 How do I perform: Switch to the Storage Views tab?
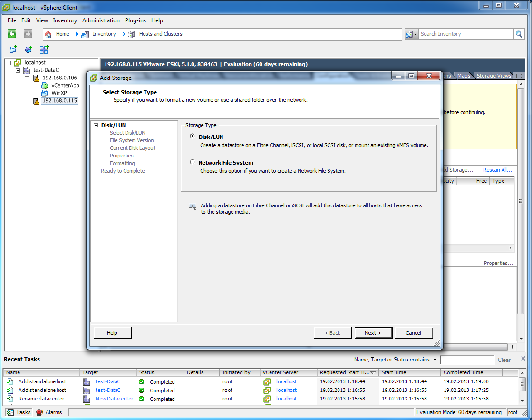click(493, 76)
